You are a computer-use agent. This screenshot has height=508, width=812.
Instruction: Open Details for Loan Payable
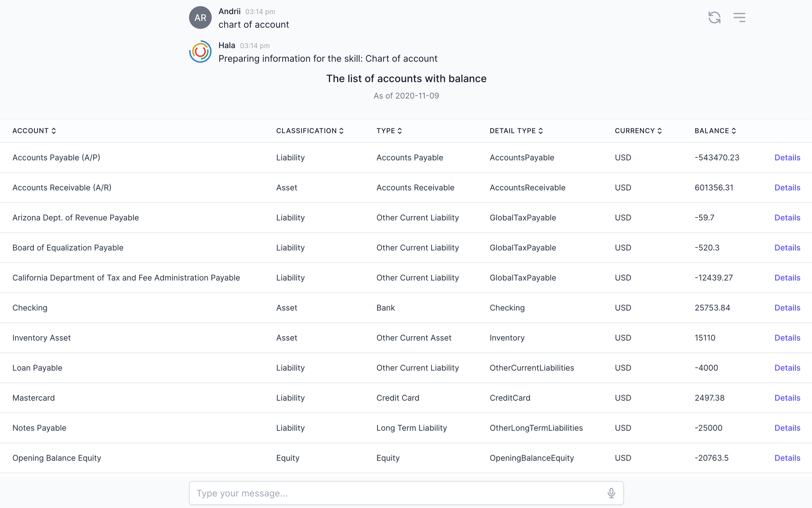[x=787, y=368]
